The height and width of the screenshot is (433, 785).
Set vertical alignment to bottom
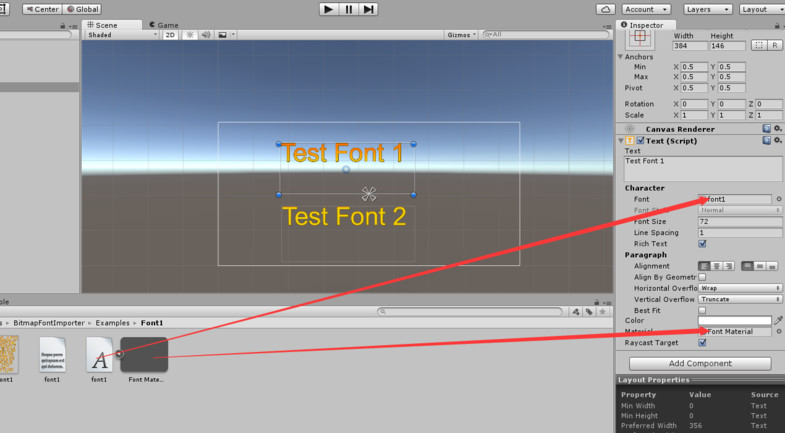click(x=772, y=266)
